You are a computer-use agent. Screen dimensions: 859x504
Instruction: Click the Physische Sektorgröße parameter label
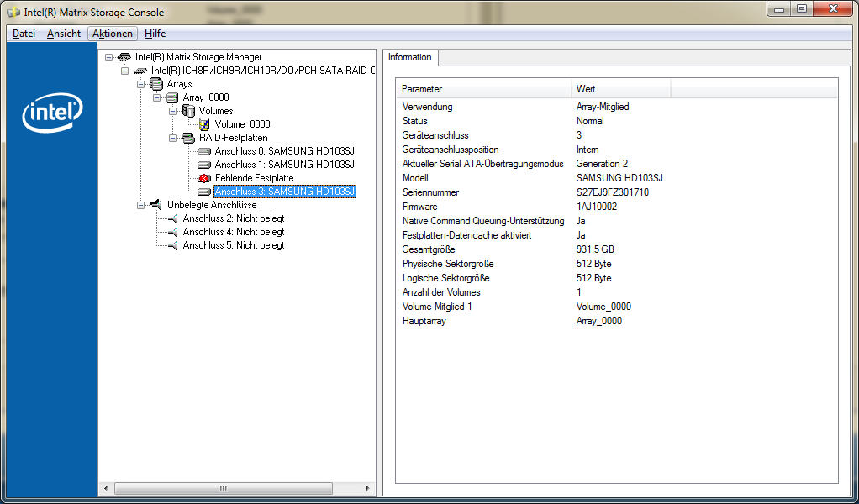pyautogui.click(x=448, y=264)
